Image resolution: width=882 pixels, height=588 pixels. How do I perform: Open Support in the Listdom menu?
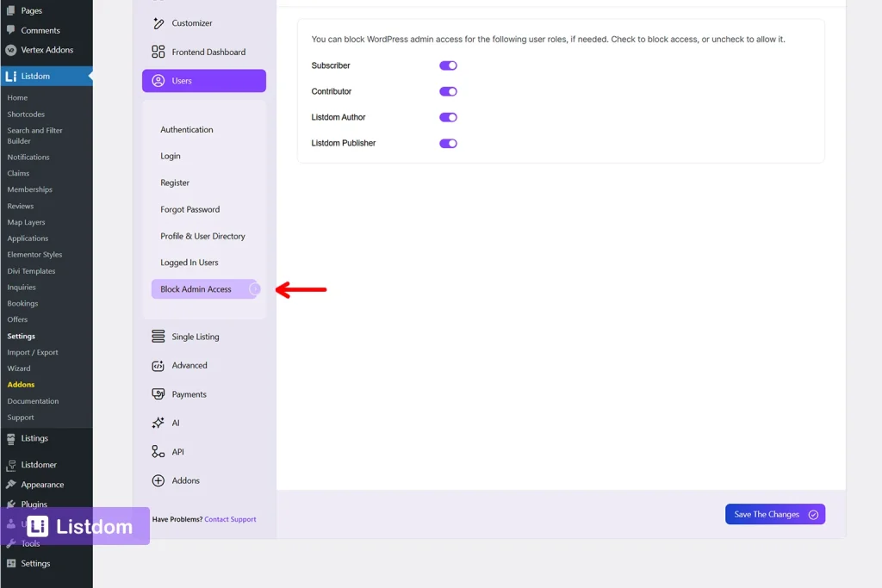point(21,418)
